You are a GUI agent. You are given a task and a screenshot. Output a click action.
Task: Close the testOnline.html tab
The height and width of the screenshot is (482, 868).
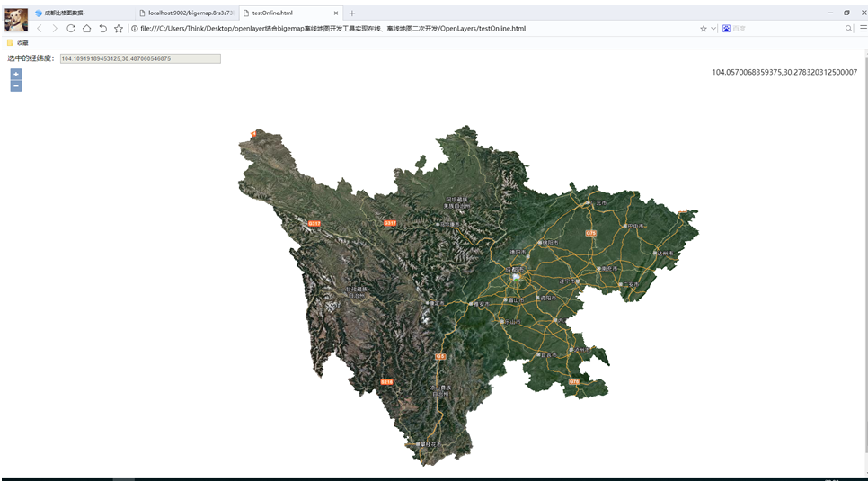coord(336,13)
